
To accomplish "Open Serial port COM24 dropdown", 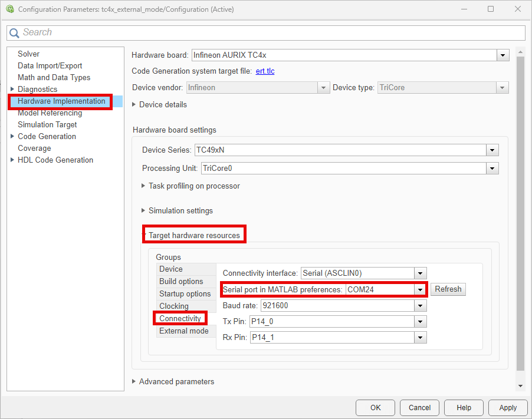I will [420, 290].
